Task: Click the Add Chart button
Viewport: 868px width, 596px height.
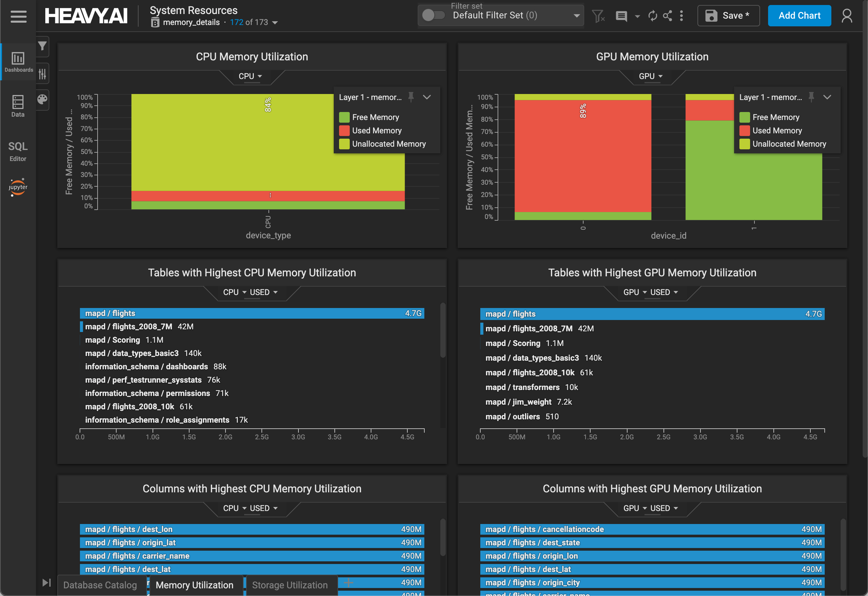Action: 799,16
